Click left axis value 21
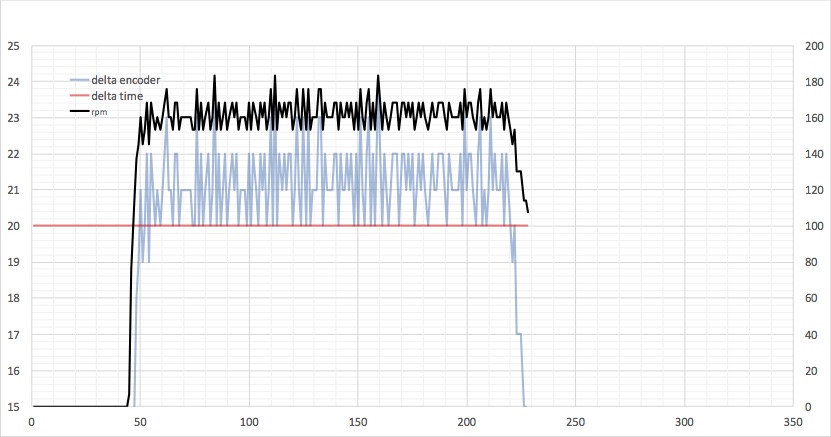This screenshot has width=831, height=437. (x=13, y=190)
